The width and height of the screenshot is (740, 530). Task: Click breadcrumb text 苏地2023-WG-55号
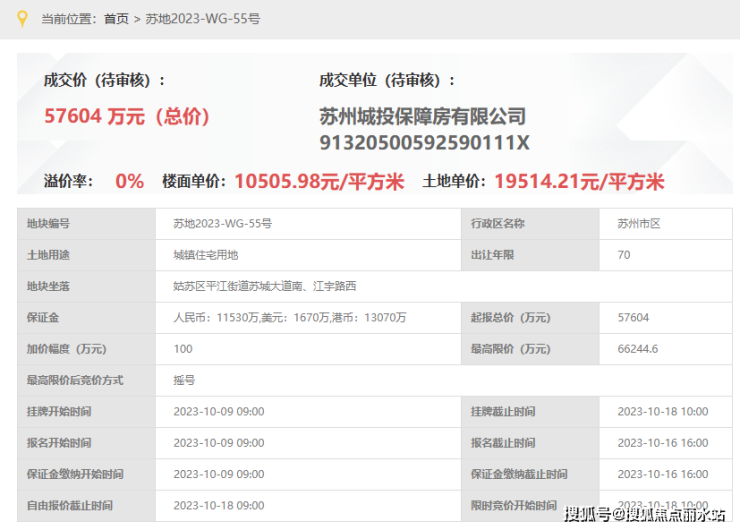pyautogui.click(x=202, y=19)
